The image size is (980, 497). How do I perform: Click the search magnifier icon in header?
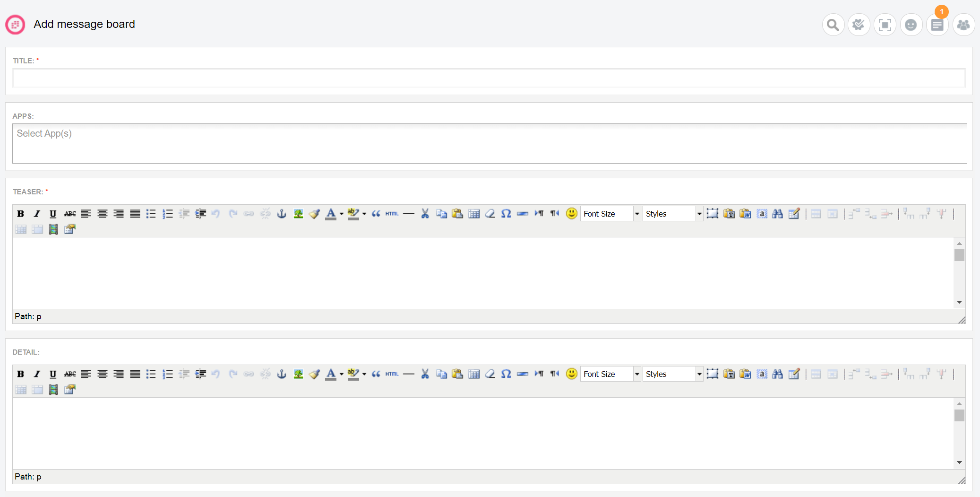click(833, 25)
